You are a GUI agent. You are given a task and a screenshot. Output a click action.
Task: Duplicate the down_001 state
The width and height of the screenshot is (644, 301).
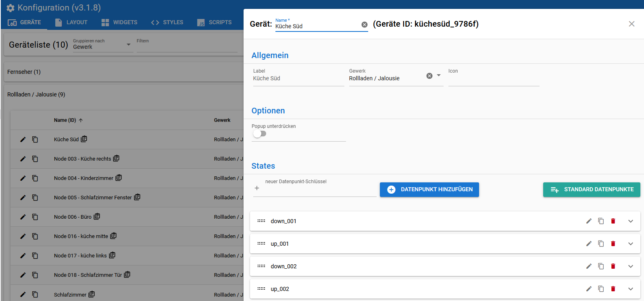pyautogui.click(x=601, y=221)
